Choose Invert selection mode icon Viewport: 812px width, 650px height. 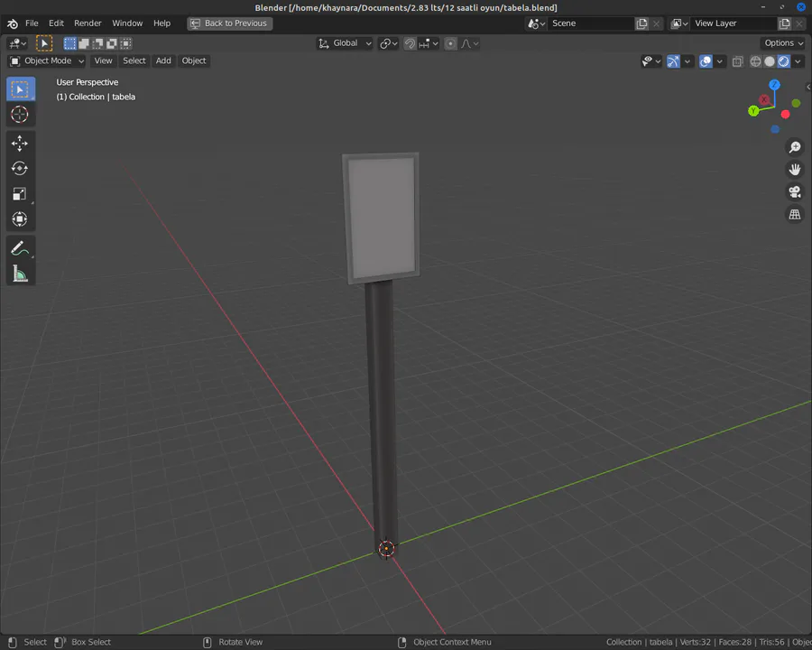pyautogui.click(x=111, y=43)
